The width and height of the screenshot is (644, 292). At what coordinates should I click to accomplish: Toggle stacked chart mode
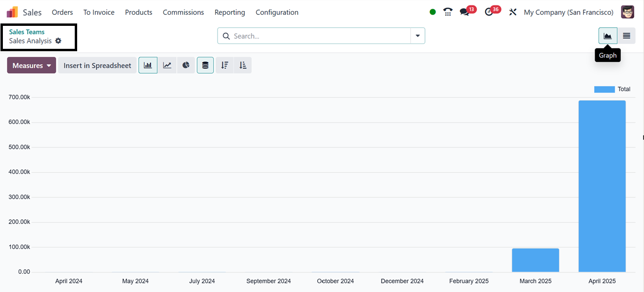point(205,66)
